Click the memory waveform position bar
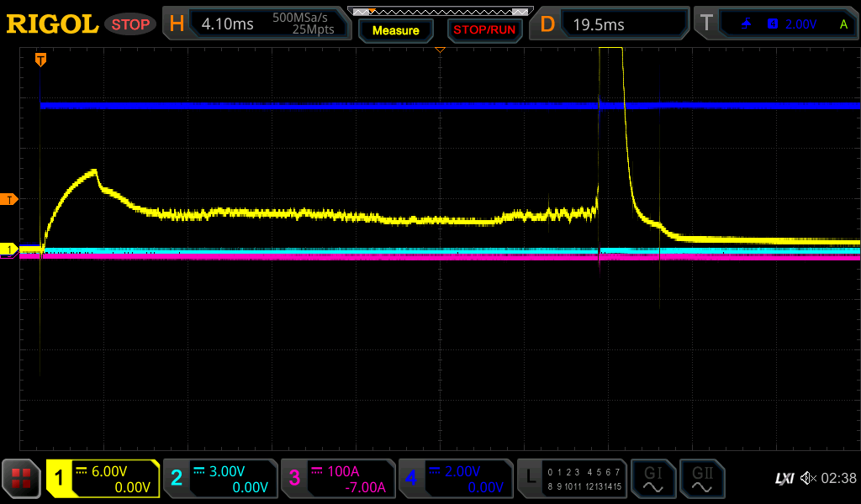This screenshot has width=861, height=504. 440,12
